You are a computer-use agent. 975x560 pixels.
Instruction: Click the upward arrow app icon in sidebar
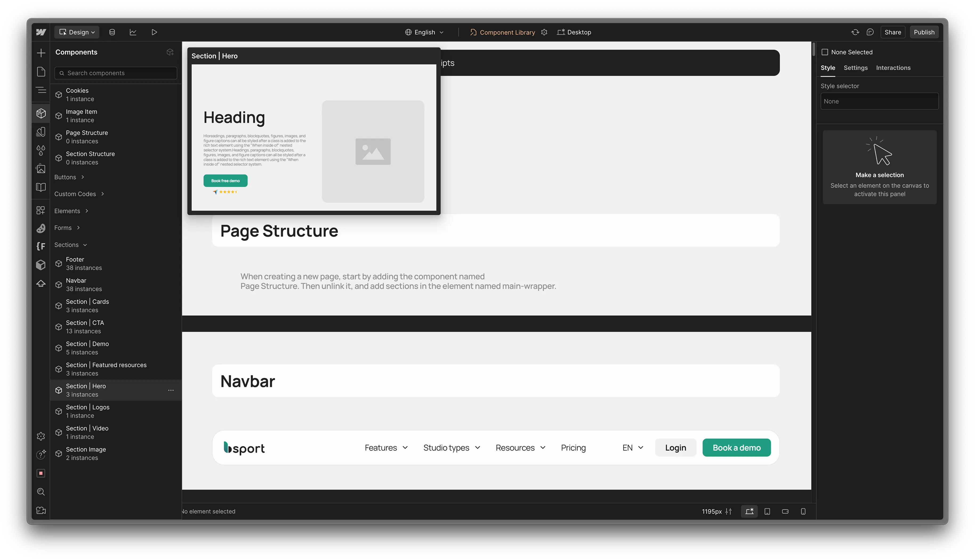tap(41, 283)
